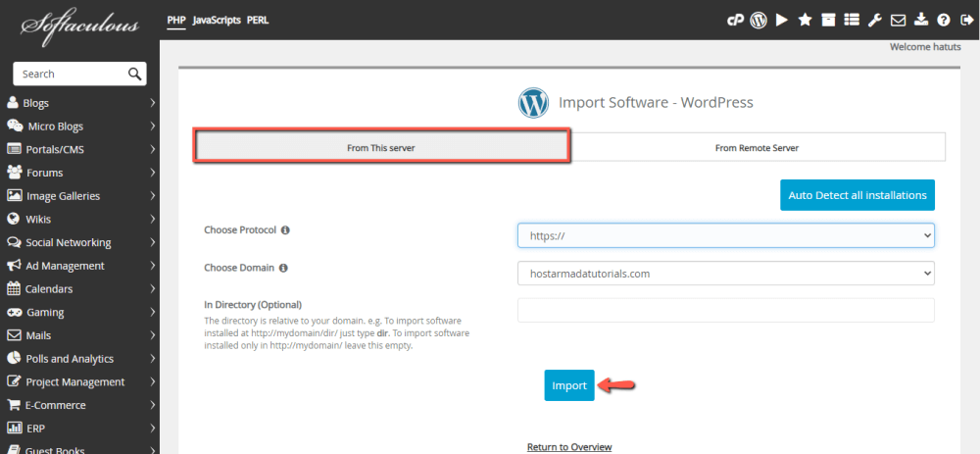
Task: Open the Choose Domain dropdown
Action: (x=725, y=274)
